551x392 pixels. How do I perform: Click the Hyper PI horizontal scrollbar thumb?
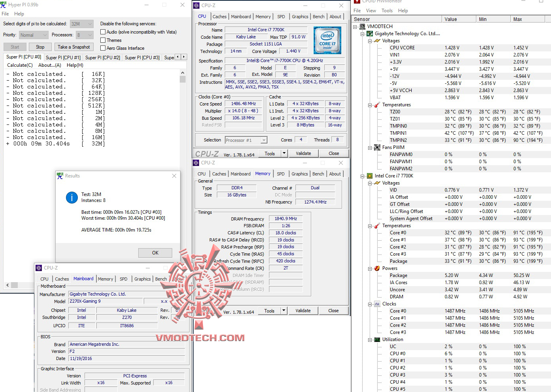tap(15, 285)
